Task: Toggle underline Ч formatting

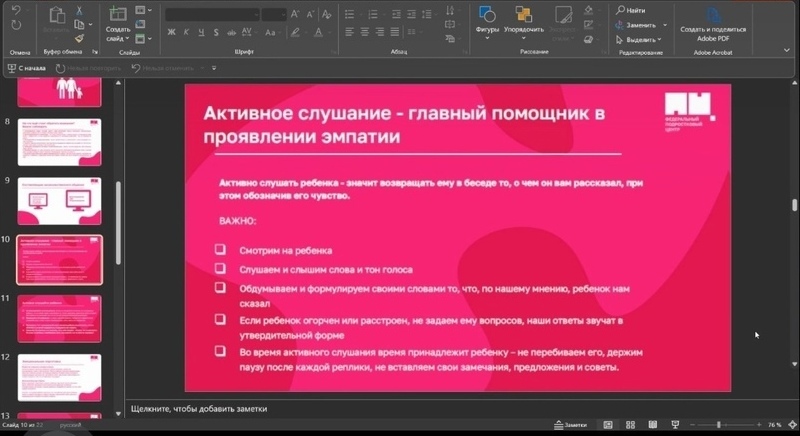Action: click(x=200, y=32)
